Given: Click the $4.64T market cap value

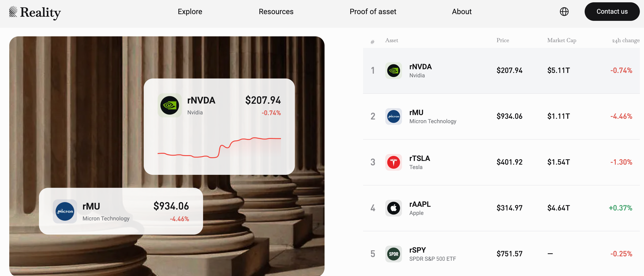Looking at the screenshot, I should pyautogui.click(x=558, y=208).
